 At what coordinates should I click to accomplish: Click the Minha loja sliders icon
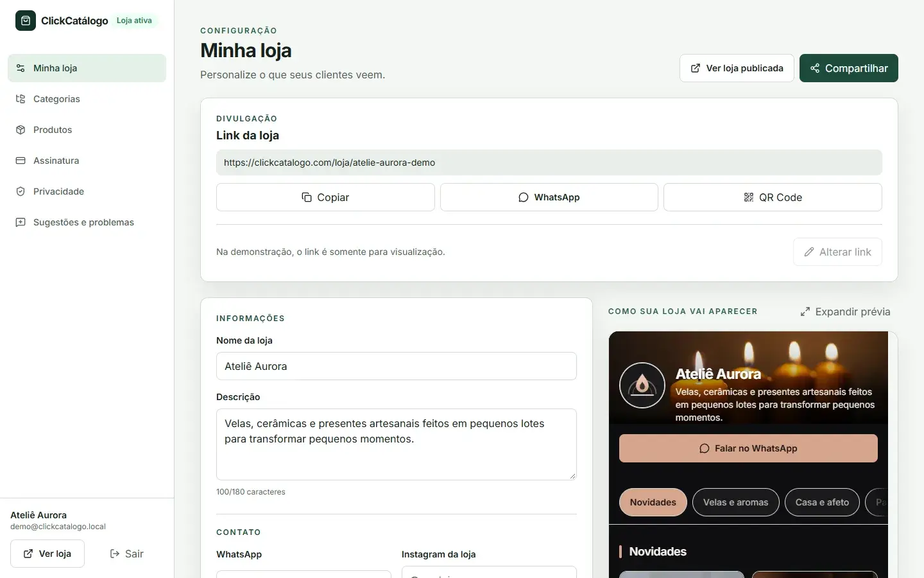click(x=21, y=68)
